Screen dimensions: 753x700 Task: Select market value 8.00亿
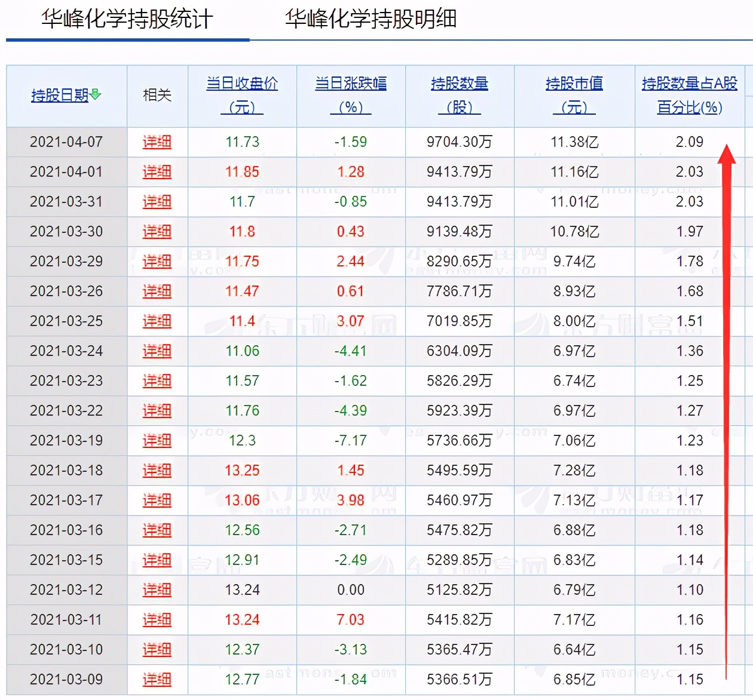[574, 321]
